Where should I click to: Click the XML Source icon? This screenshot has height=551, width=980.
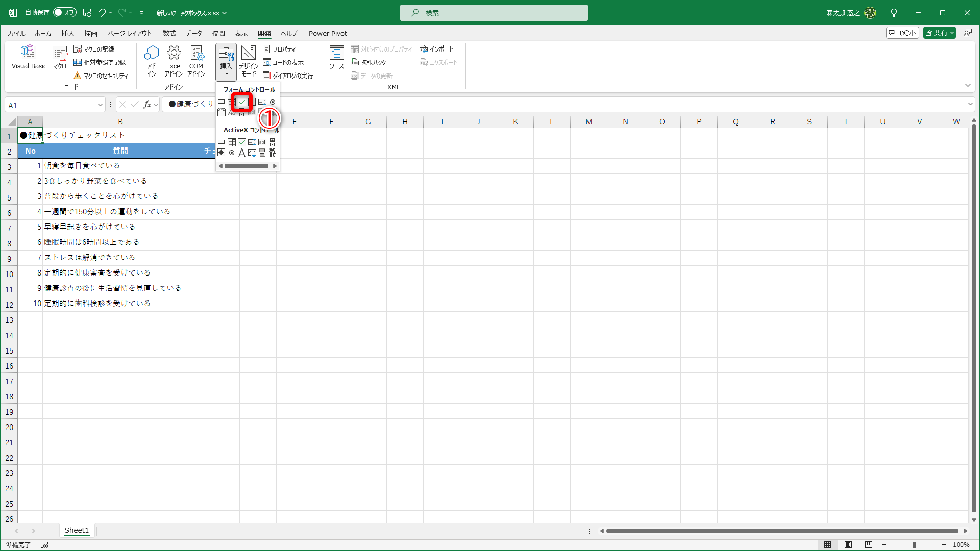pos(336,57)
